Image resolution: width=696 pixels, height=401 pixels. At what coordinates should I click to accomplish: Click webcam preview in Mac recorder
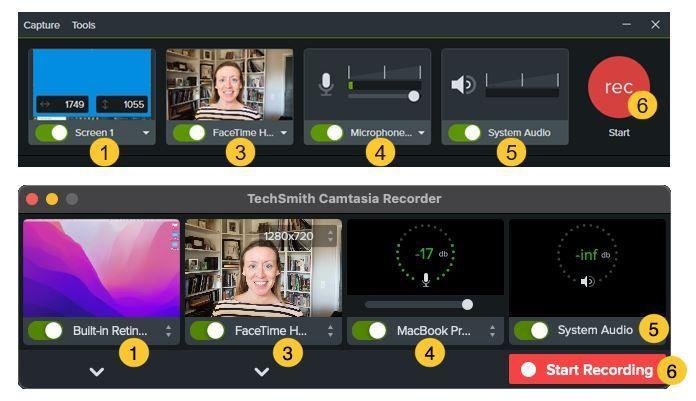pyautogui.click(x=263, y=268)
